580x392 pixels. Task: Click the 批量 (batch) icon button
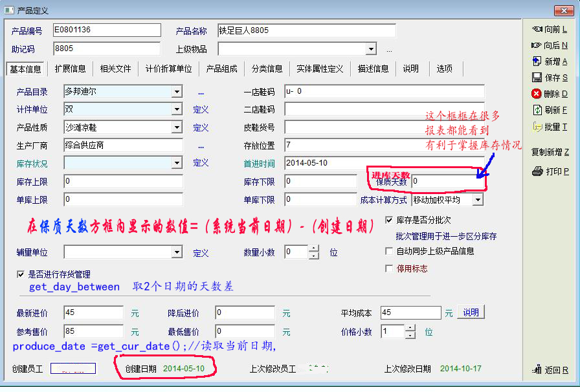[x=537, y=127]
